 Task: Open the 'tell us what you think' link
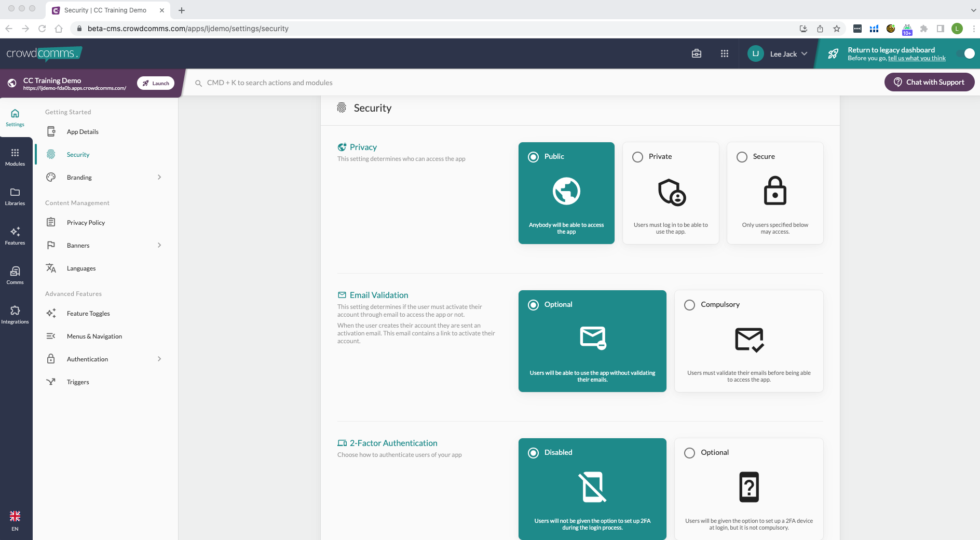click(x=916, y=59)
